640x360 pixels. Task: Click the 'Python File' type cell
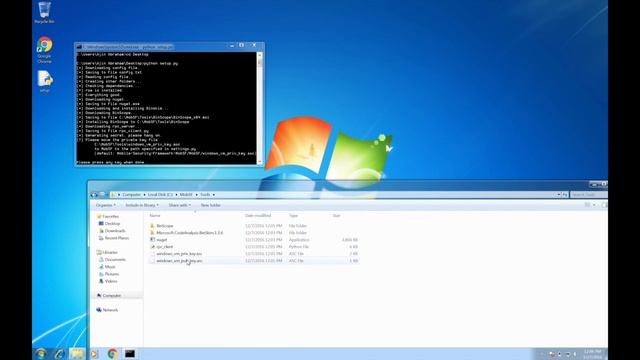click(299, 247)
